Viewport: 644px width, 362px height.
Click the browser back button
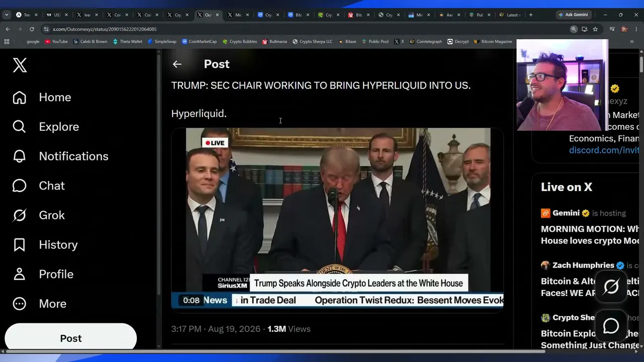point(8,29)
